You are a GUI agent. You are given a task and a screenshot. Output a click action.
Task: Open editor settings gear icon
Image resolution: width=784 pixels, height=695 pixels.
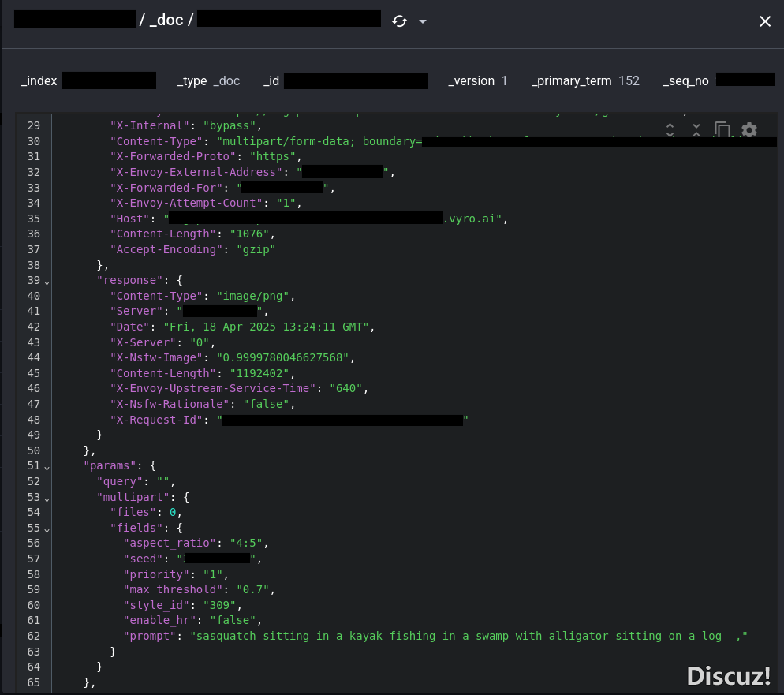(749, 130)
